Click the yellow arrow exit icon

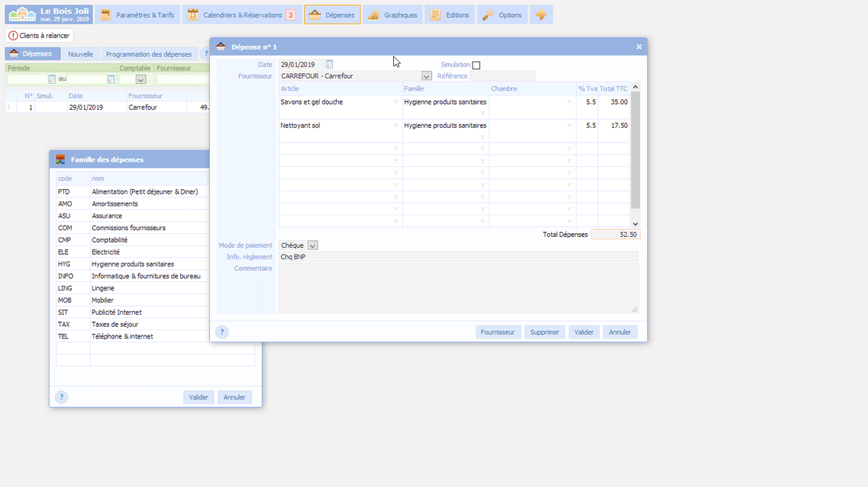[x=541, y=15]
